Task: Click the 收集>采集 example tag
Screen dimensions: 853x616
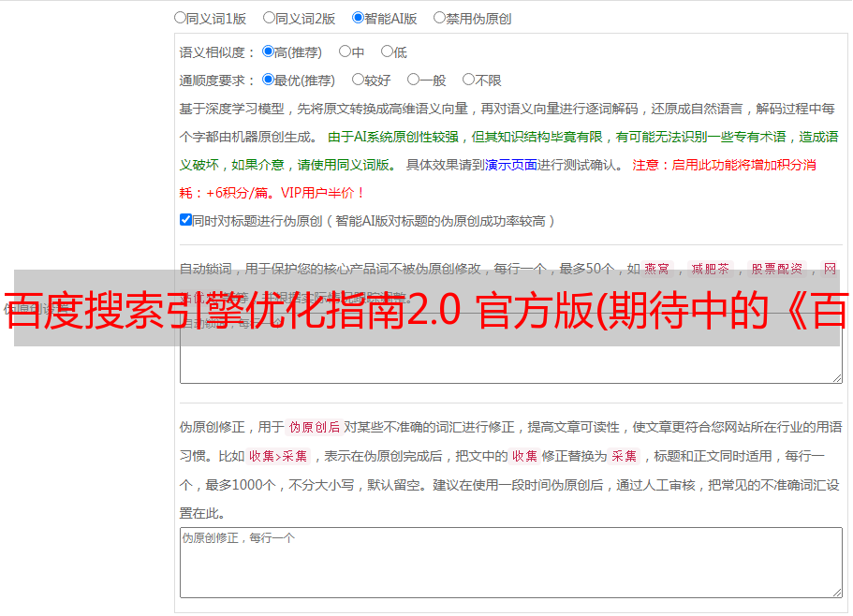Action: [278, 456]
